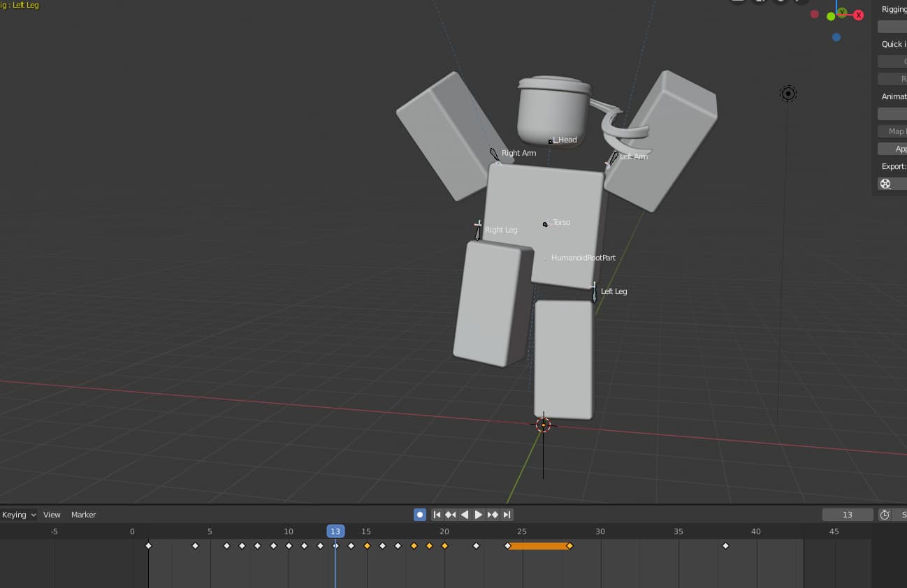Open the timeline Marker menu
The image size is (907, 588).
[x=83, y=515]
